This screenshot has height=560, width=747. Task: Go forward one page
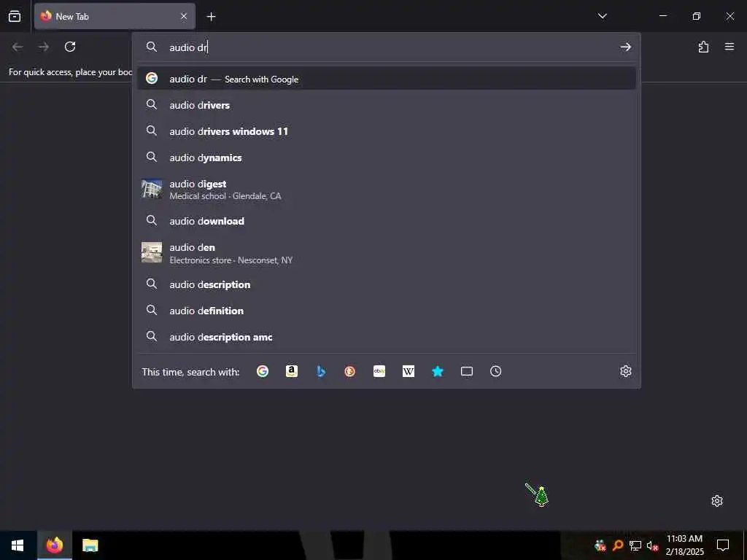tap(43, 47)
